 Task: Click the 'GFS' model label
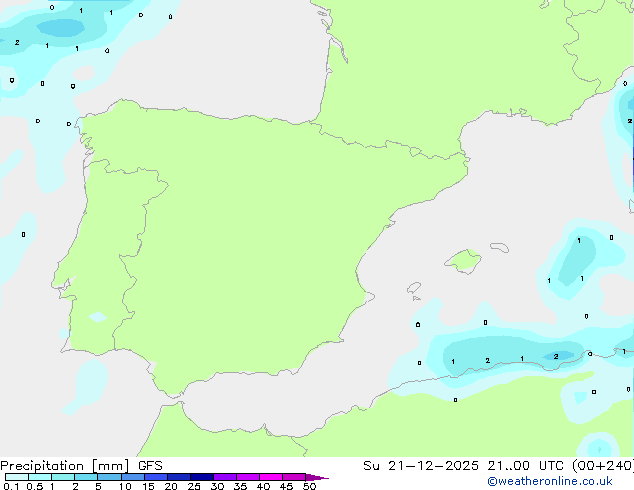[150, 466]
